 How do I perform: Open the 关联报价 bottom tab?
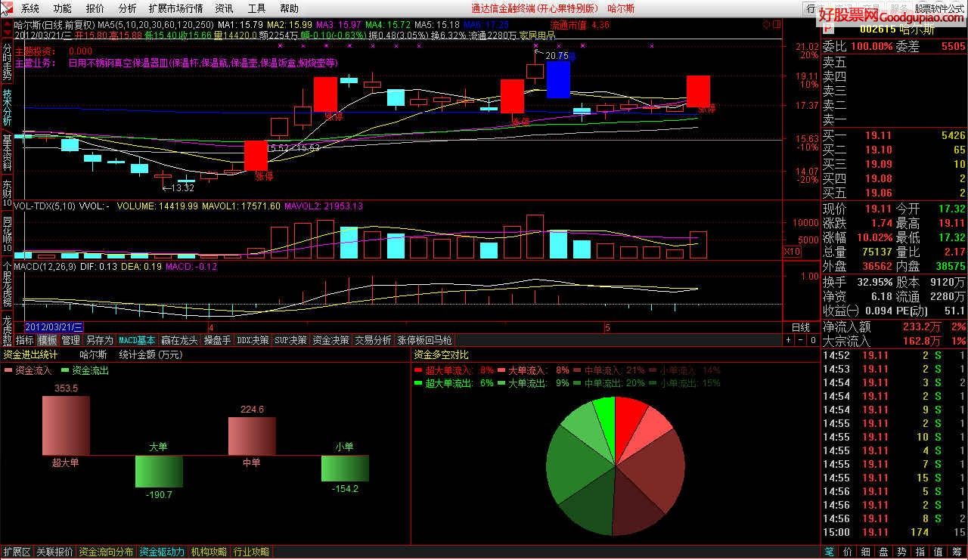(55, 552)
